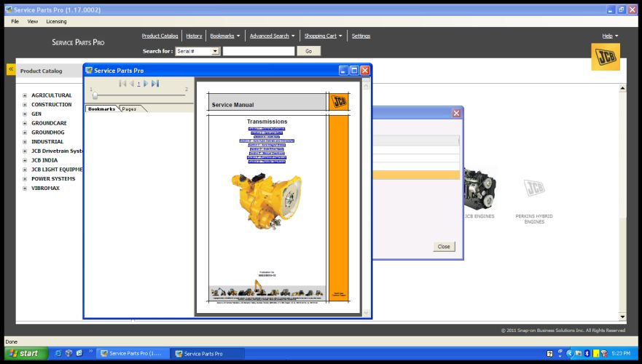642x364 pixels.
Task: Switch to the Bookmarks tab
Action: pyautogui.click(x=101, y=108)
